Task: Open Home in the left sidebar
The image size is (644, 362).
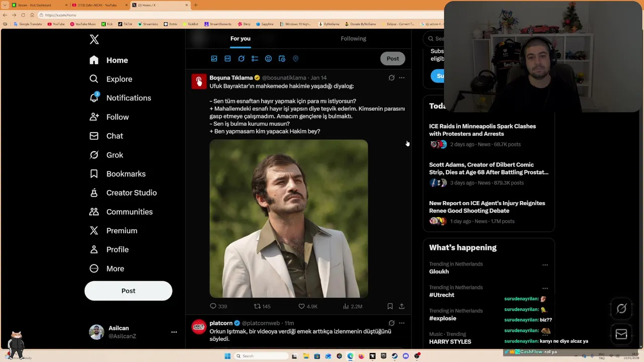Action: pyautogui.click(x=109, y=60)
